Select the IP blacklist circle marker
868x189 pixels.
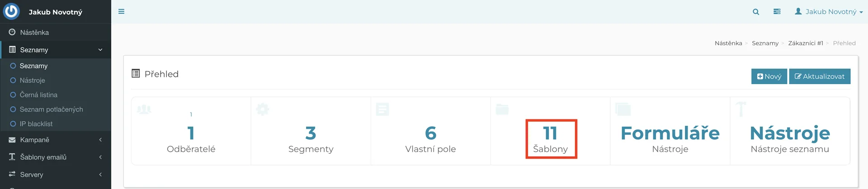point(13,124)
